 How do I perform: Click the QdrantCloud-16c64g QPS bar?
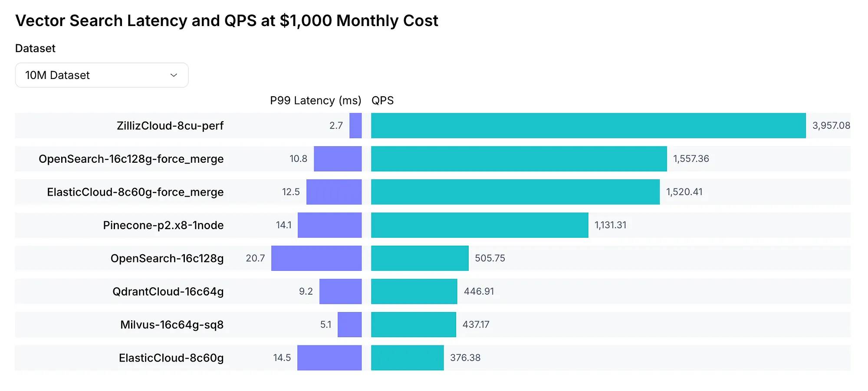tap(414, 292)
